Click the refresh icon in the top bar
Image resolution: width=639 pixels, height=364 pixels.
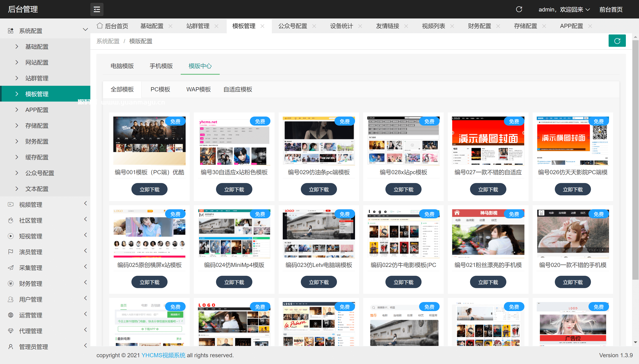pos(519,9)
